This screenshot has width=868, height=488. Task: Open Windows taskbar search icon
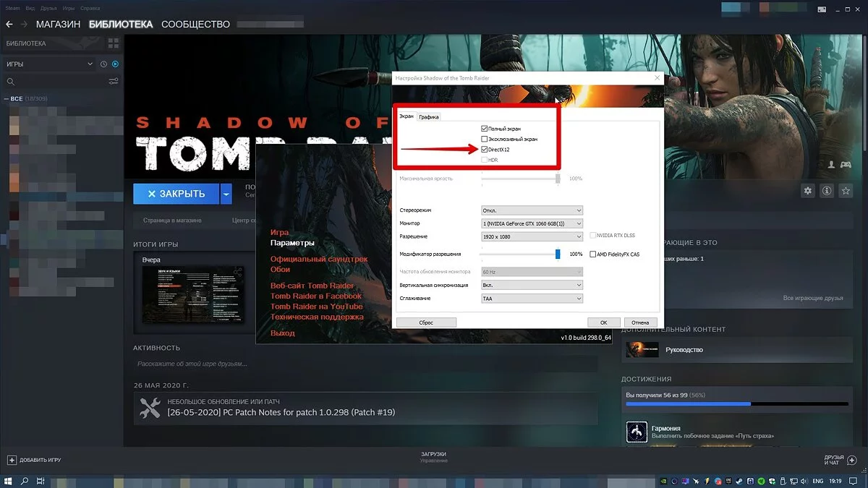(25, 481)
